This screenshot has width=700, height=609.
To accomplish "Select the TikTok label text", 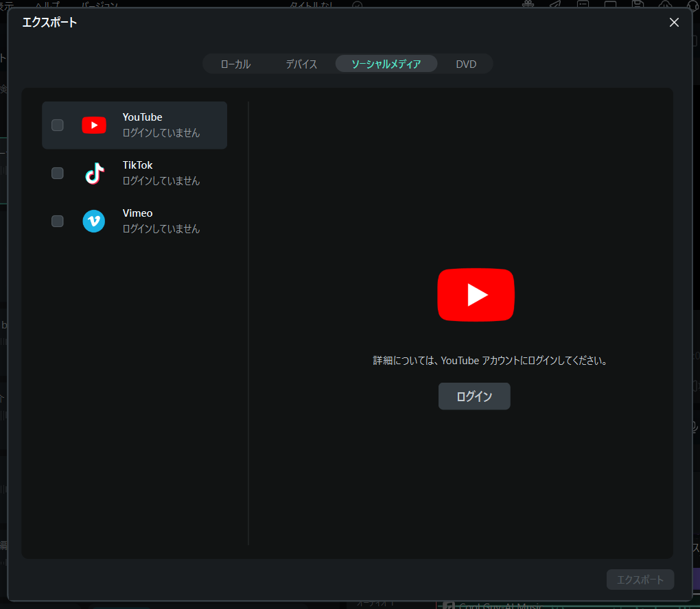I will coord(137,165).
